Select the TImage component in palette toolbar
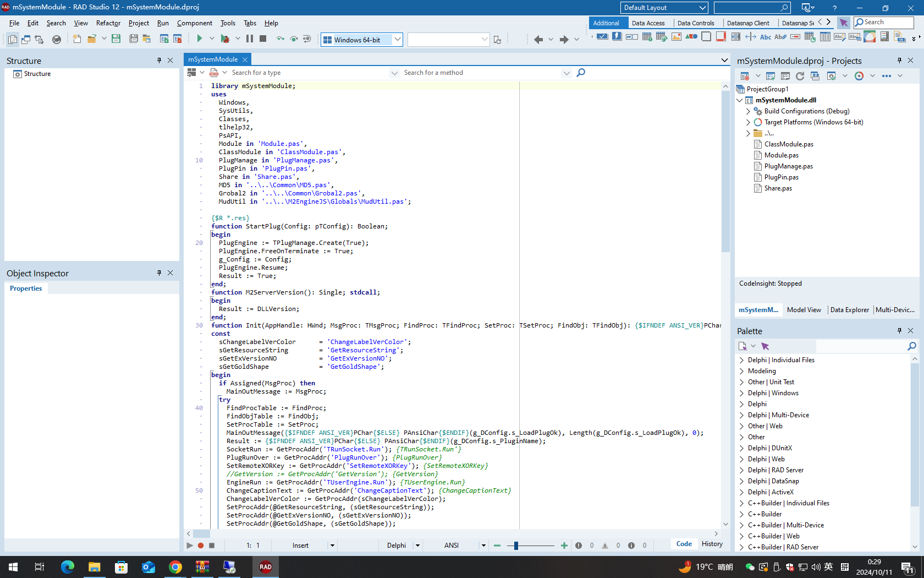924x578 pixels. coord(676,37)
